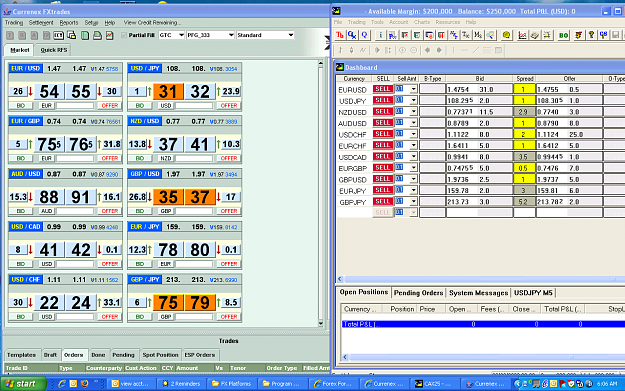Click the amount field on the EUR / USD tile
The width and height of the screenshot is (625, 391).
click(75, 105)
